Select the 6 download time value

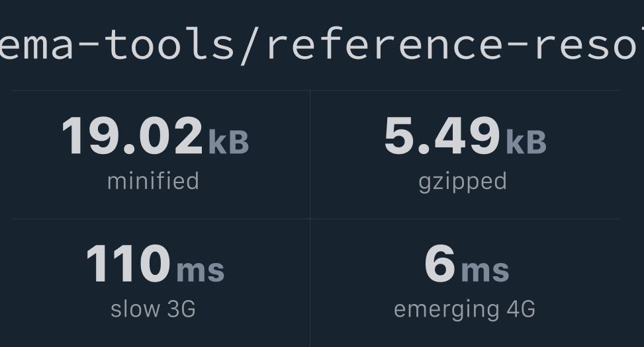coord(439,264)
